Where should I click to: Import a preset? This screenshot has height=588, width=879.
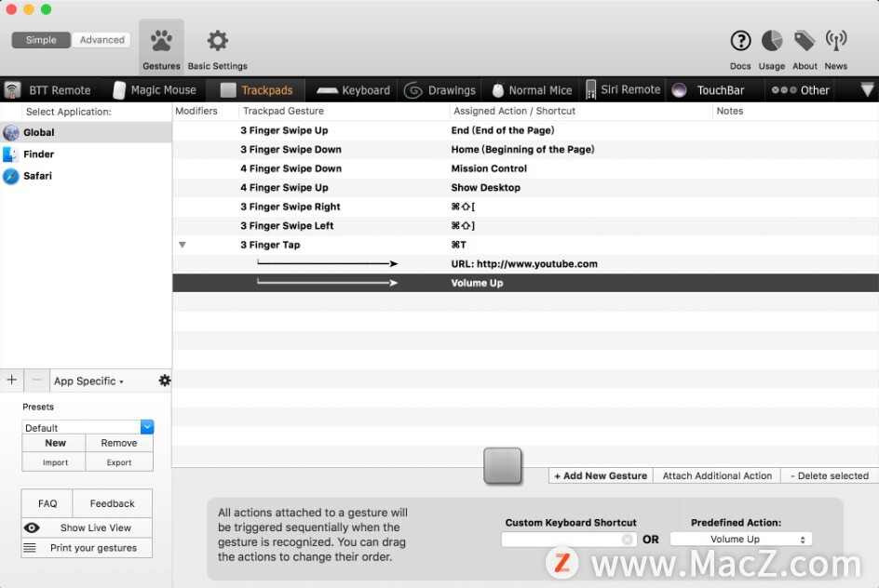[x=55, y=462]
